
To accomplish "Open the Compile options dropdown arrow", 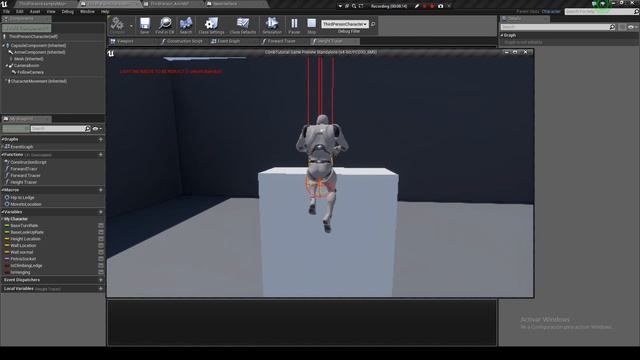I will (131, 26).
